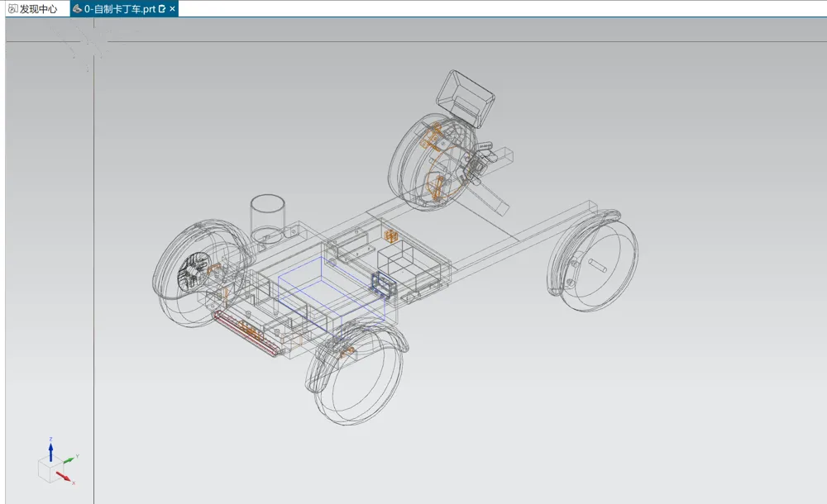Click the pop-out icon on the 0-自制卡丁车.prt tab
Image resolution: width=827 pixels, height=504 pixels.
[x=162, y=9]
